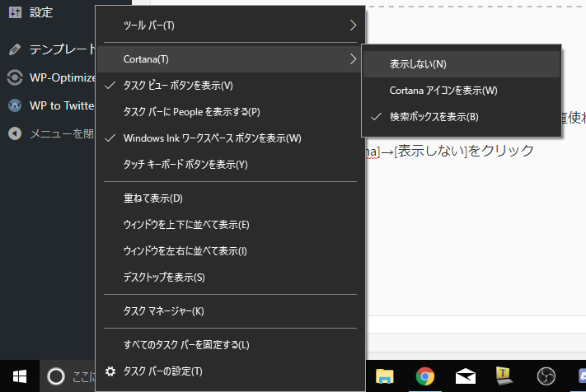Click the WP-Optimize sidebar icon
This screenshot has height=392, width=586.
tap(14, 77)
